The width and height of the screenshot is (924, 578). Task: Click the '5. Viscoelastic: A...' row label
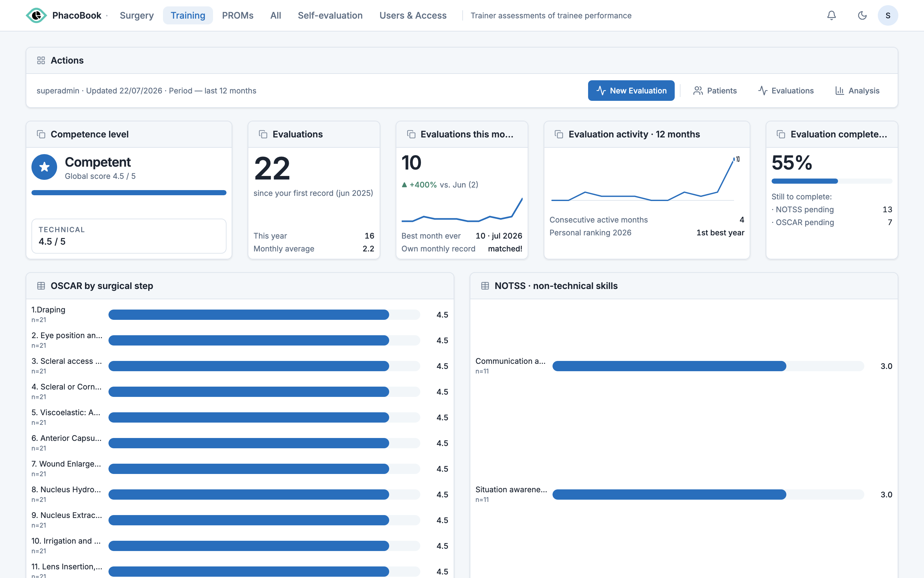66,413
